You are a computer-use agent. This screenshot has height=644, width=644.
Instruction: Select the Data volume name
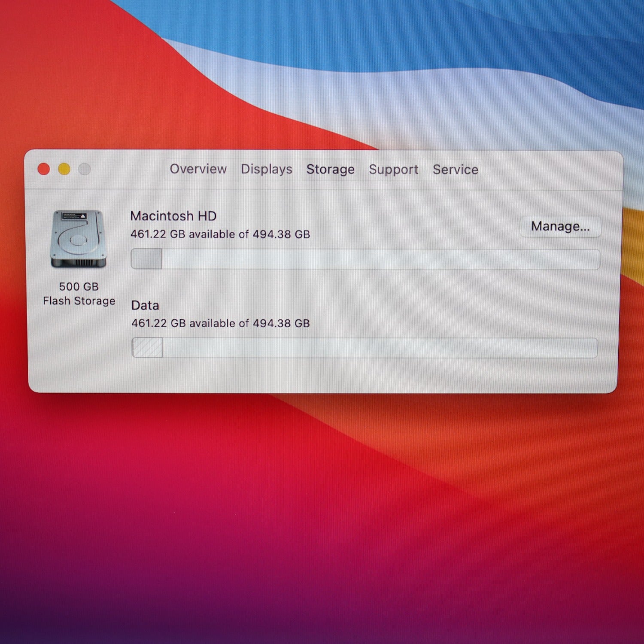point(145,305)
